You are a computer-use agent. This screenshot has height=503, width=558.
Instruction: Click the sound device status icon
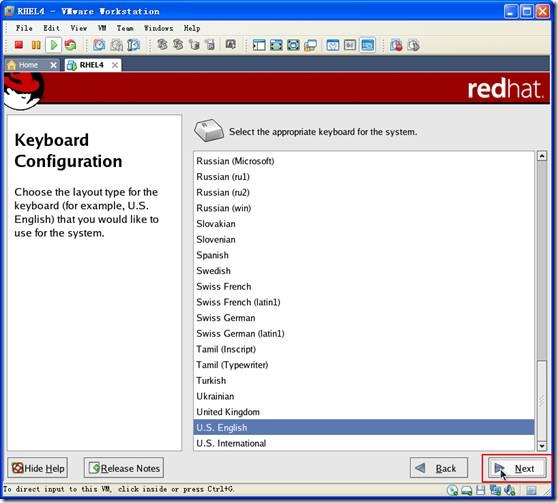pos(510,490)
